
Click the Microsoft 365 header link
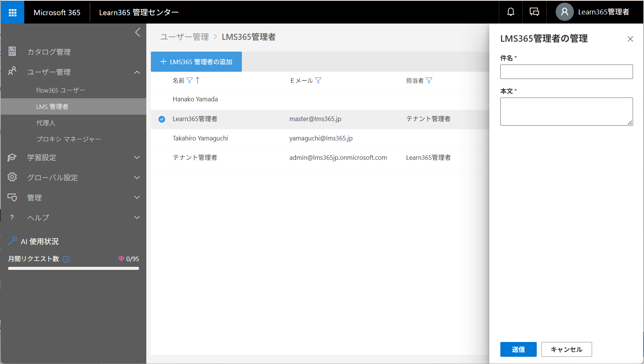tap(57, 13)
